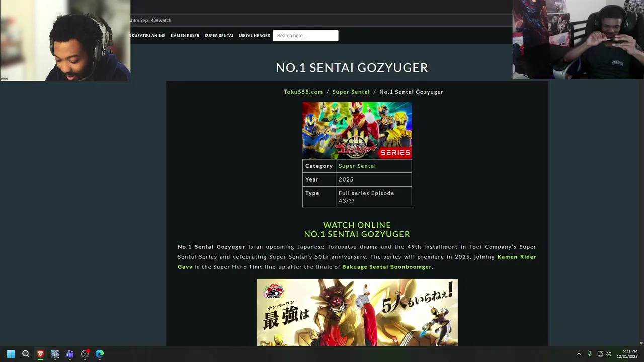Image resolution: width=644 pixels, height=362 pixels.
Task: Click Super Sentai link in Category row
Action: click(x=357, y=166)
